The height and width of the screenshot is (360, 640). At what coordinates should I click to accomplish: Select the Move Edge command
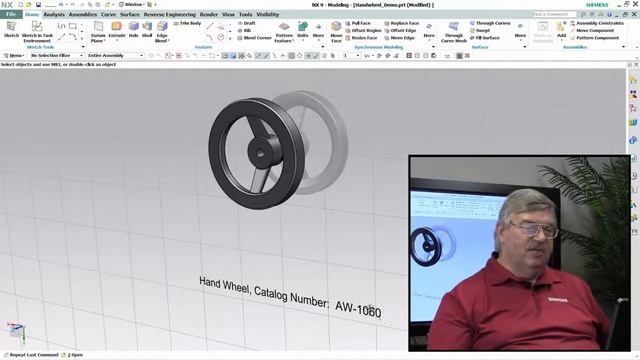pos(399,38)
